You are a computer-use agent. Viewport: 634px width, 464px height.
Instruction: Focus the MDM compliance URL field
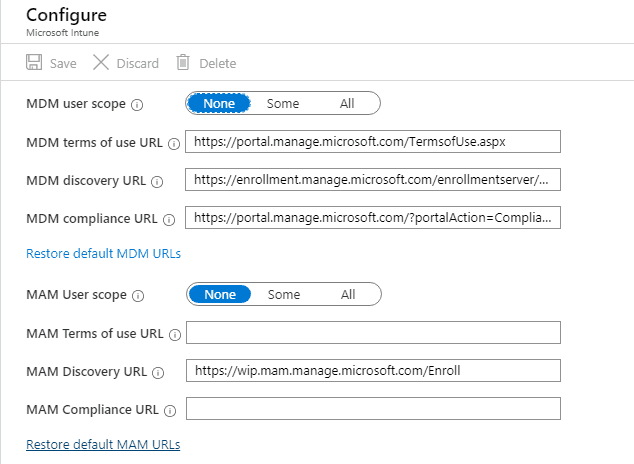pyautogui.click(x=373, y=217)
